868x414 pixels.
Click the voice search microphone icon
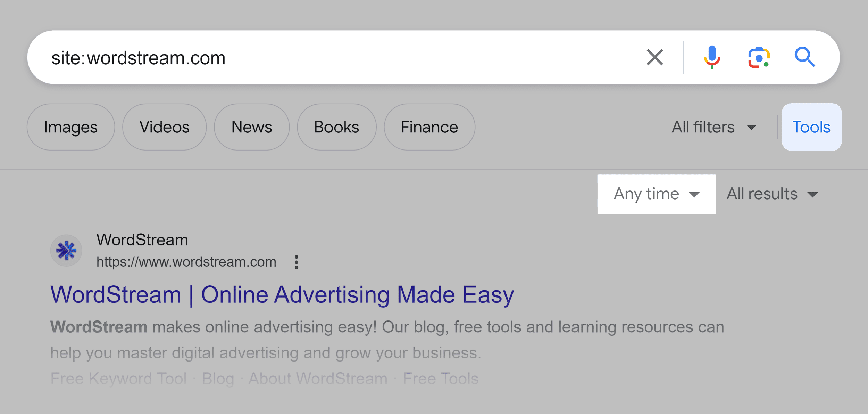pyautogui.click(x=712, y=57)
